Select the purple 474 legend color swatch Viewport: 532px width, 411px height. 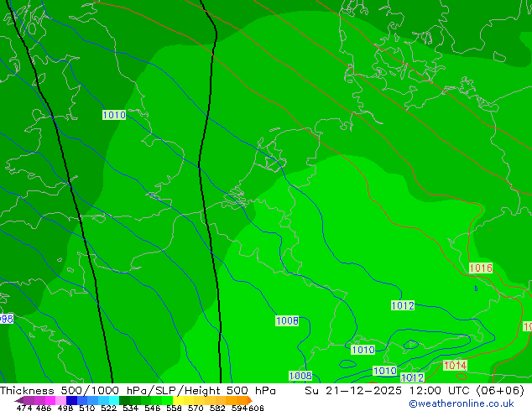pyautogui.click(x=29, y=400)
